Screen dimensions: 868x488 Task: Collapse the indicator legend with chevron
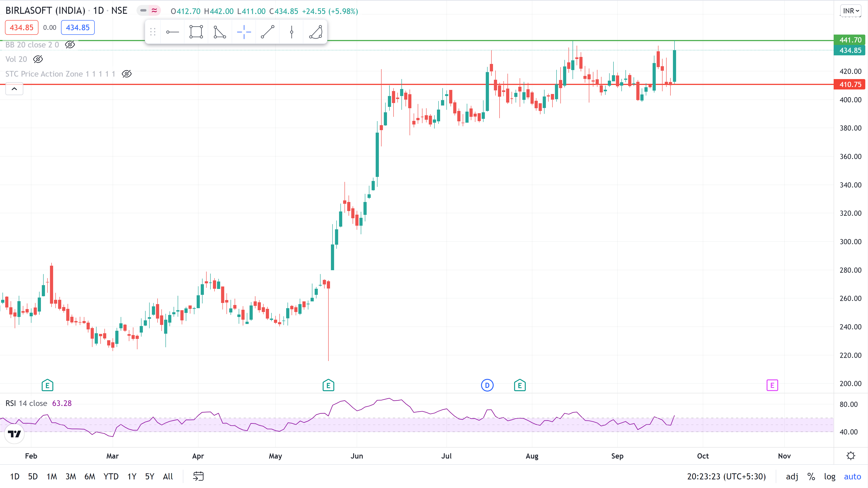[14, 89]
